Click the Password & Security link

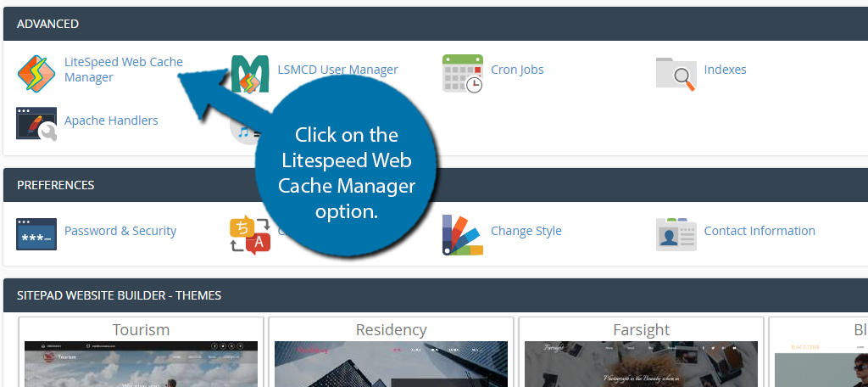(120, 231)
